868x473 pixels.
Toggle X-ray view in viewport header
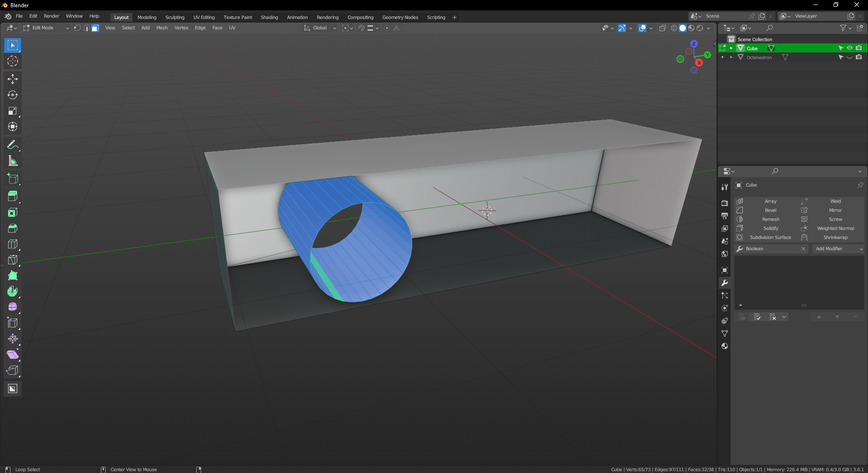point(662,28)
